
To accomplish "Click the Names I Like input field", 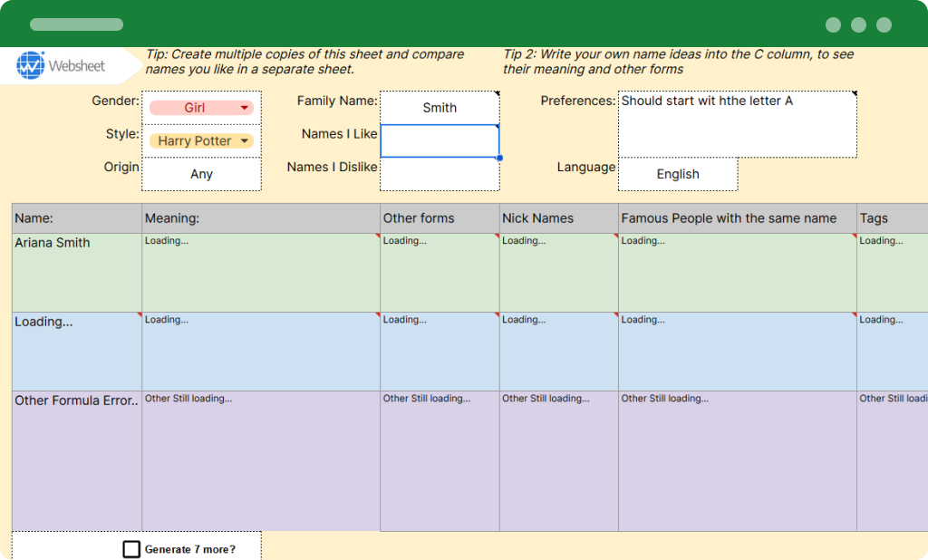I will coord(440,140).
